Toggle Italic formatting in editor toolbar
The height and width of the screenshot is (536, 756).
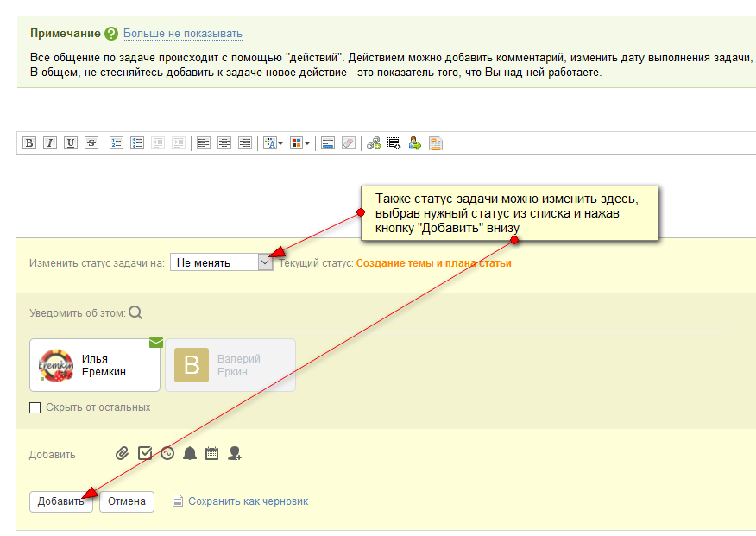pos(50,143)
